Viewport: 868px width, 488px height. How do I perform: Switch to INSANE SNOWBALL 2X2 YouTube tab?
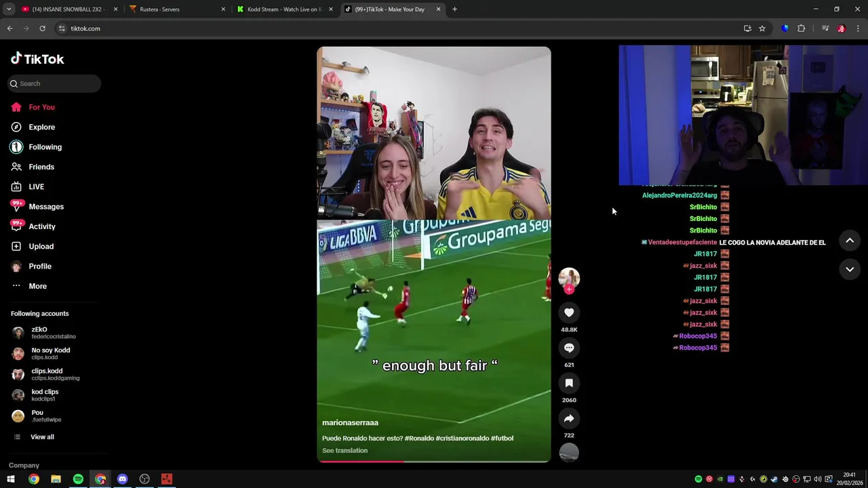[x=68, y=9]
